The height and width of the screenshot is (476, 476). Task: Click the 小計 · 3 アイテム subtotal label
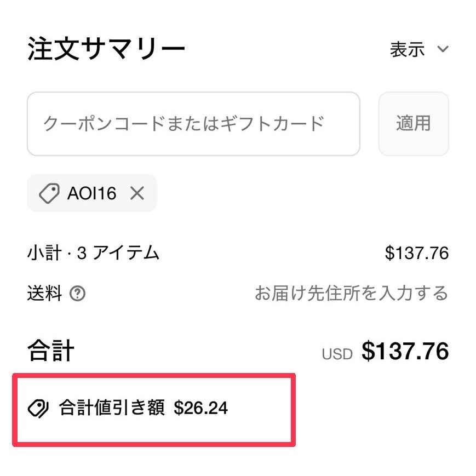[93, 253]
